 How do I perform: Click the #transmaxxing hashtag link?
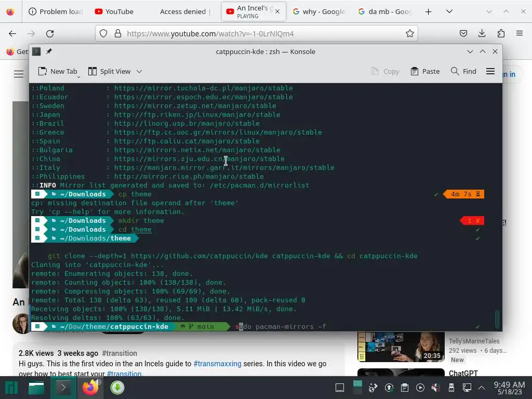tap(217, 364)
